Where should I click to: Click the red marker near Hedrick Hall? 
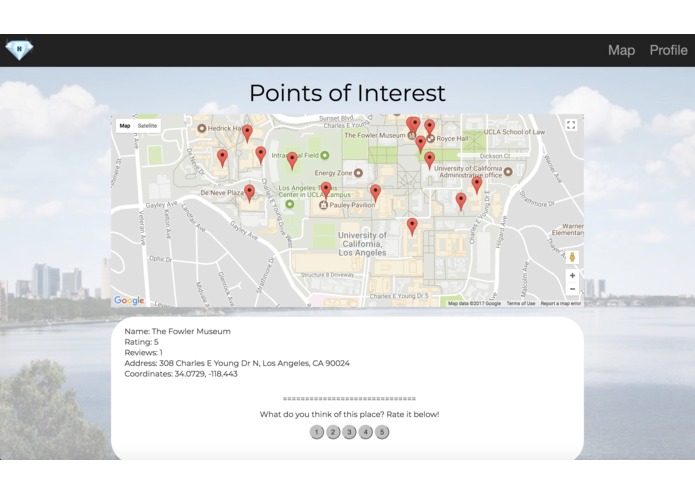tap(247, 133)
